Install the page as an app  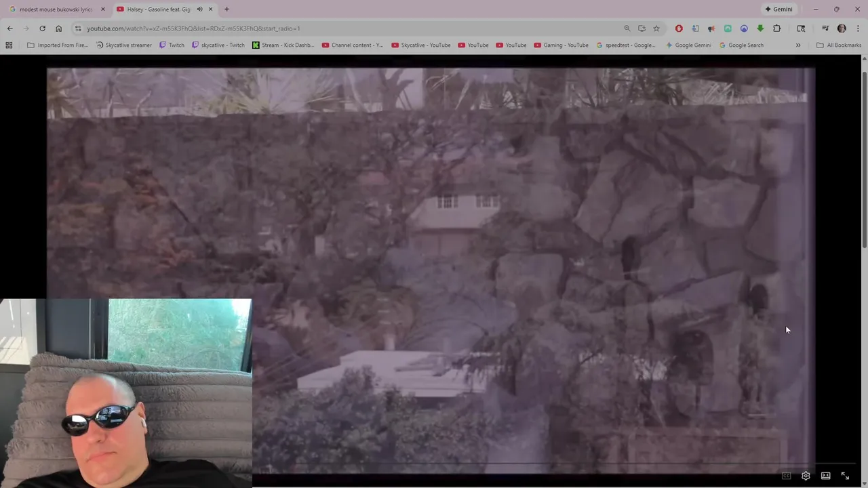[x=642, y=28]
